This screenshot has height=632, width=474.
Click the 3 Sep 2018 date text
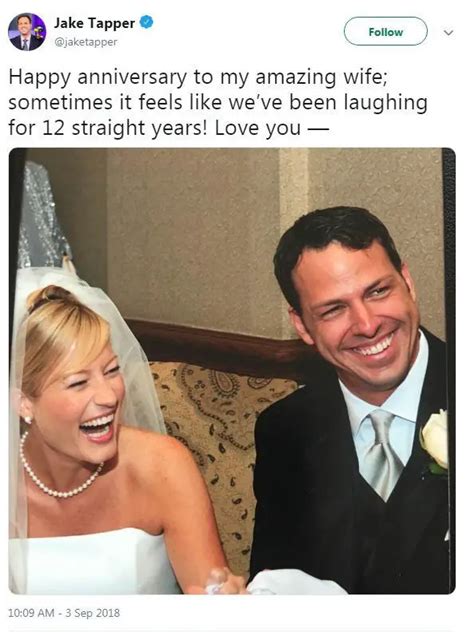tap(92, 613)
